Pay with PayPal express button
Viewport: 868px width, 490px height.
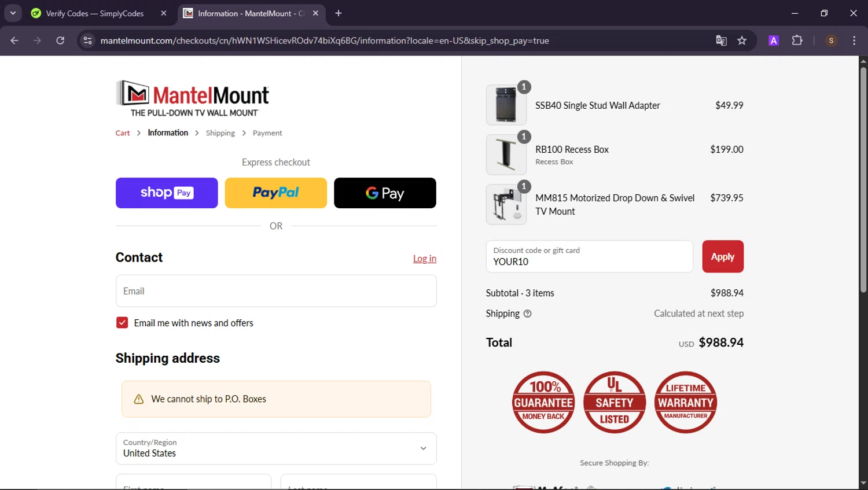(276, 193)
